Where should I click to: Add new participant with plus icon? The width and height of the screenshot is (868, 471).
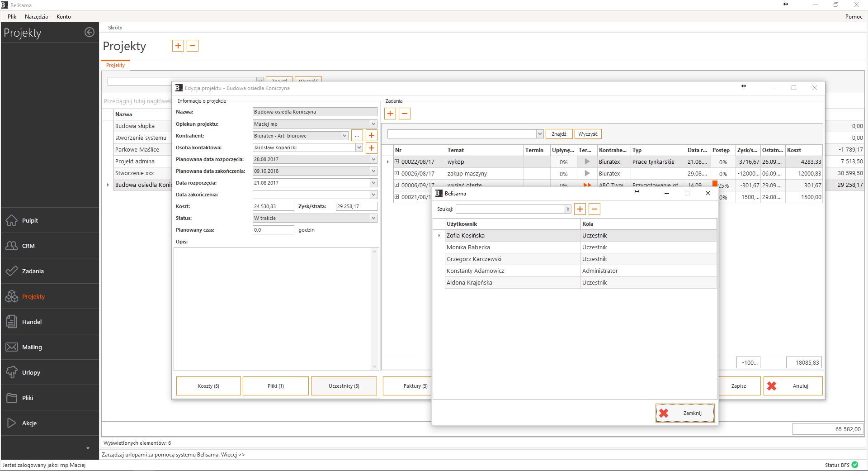click(x=580, y=209)
